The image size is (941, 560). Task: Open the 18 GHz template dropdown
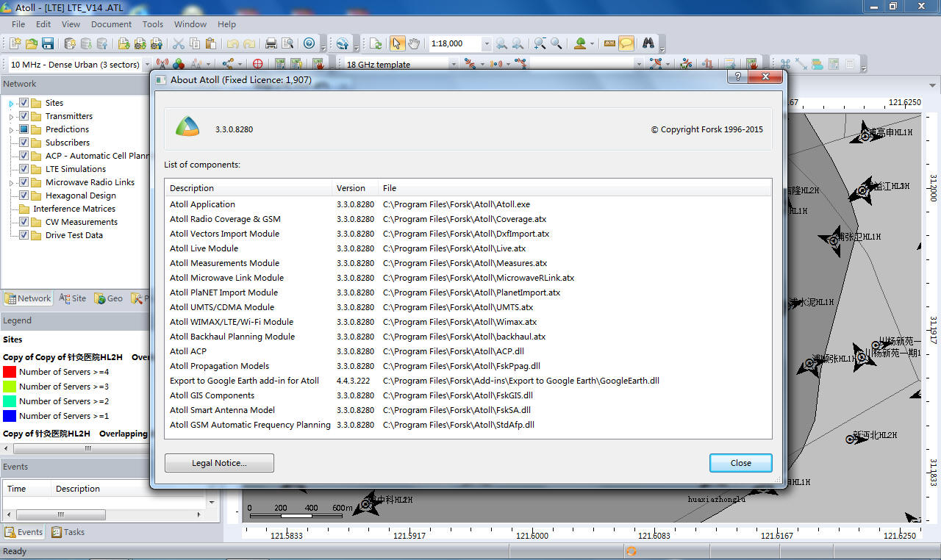click(x=453, y=65)
